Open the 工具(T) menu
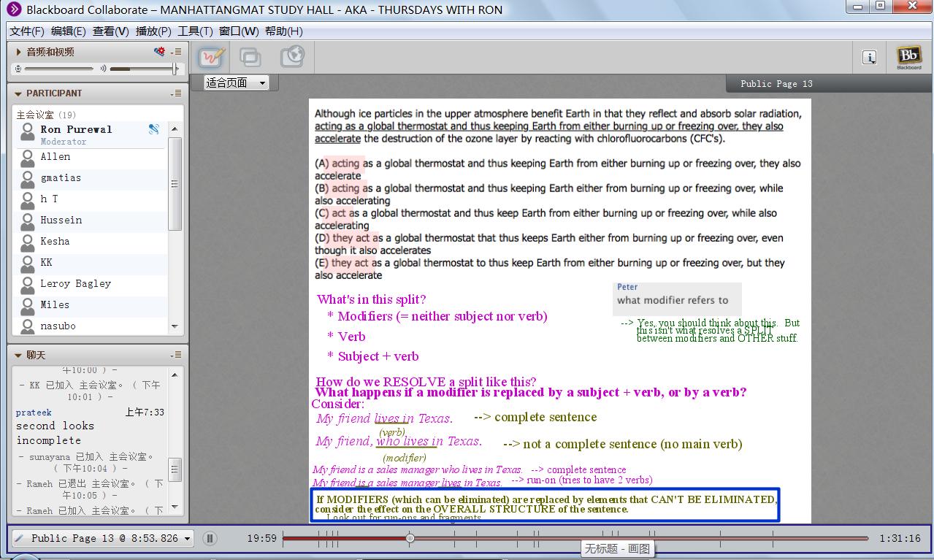934x560 pixels. click(195, 31)
